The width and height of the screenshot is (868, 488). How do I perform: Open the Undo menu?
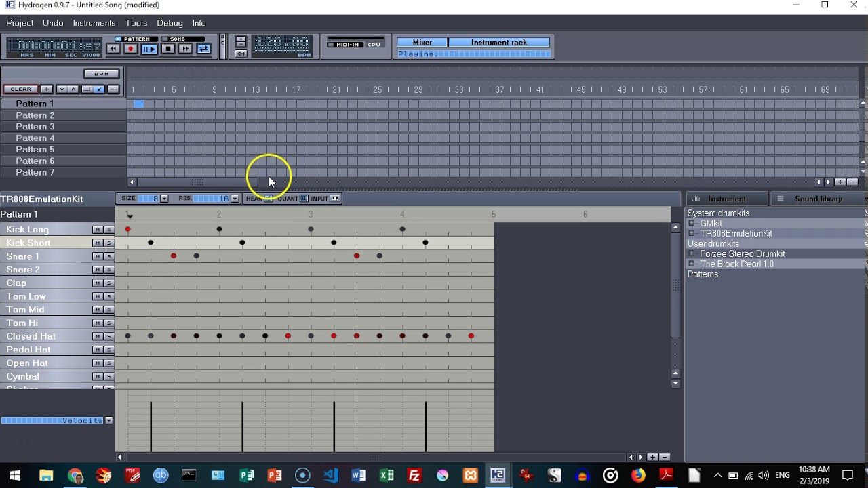click(x=53, y=23)
